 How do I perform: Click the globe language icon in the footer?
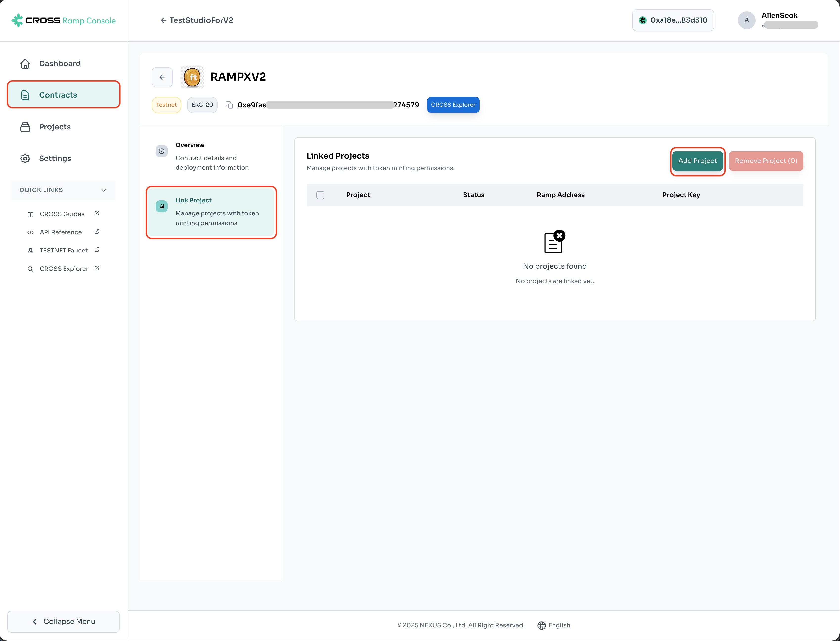(541, 625)
